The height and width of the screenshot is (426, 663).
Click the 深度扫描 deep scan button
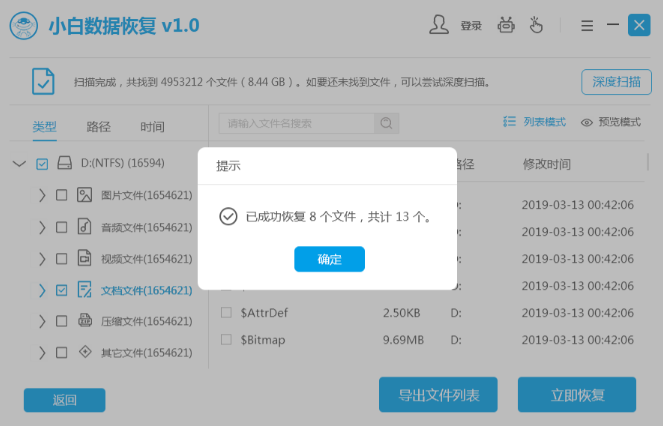616,82
